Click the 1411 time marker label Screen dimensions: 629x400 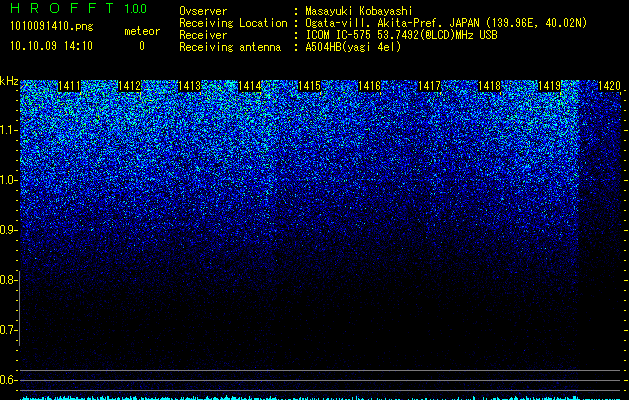69,86
